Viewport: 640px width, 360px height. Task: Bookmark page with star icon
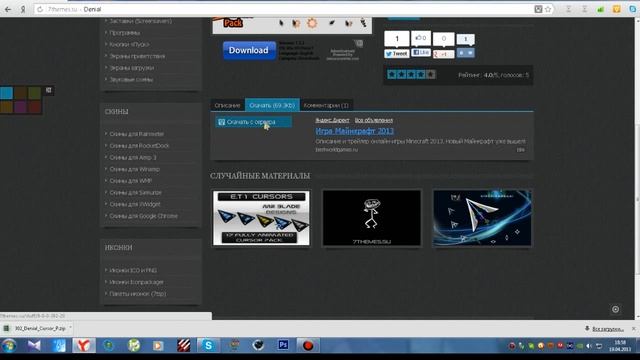(x=548, y=9)
